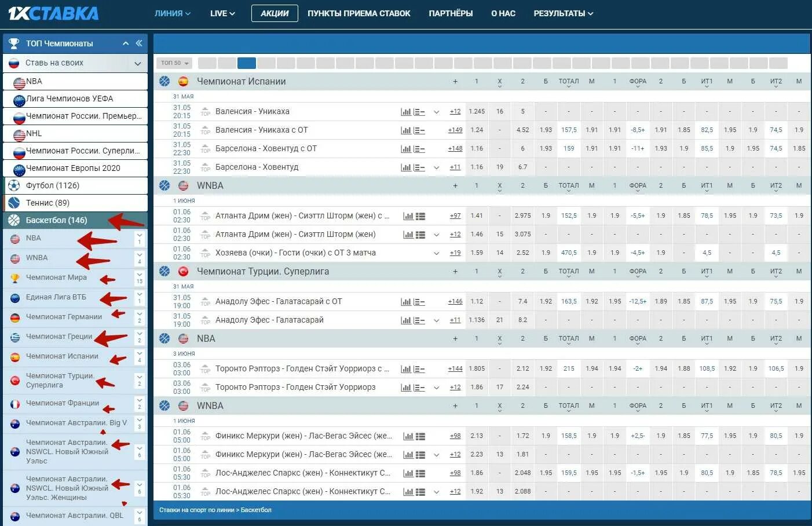Collapse ТОП Чемпионаты with the up chevron
Screen dimensions: 812x526
(x=126, y=43)
